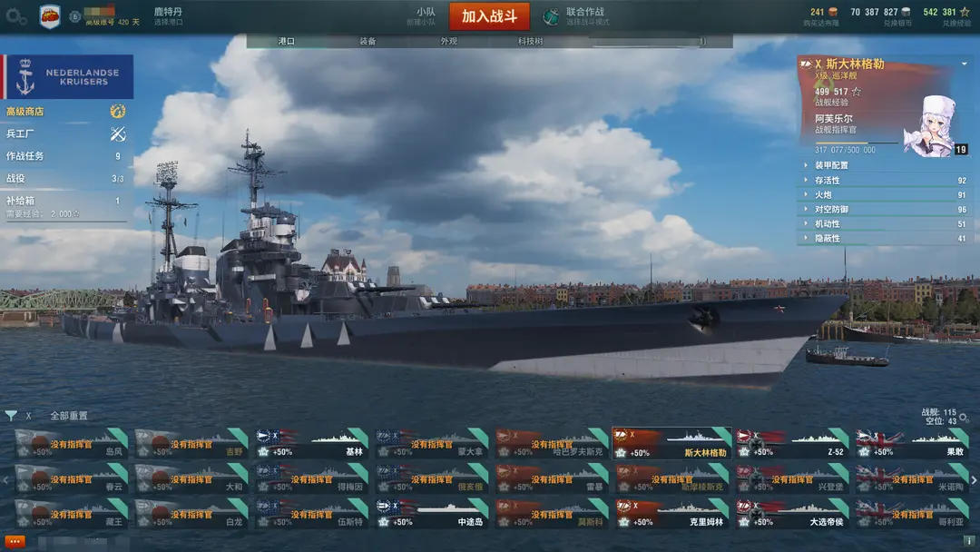Click the ship carousel filter funnel icon

coord(11,415)
